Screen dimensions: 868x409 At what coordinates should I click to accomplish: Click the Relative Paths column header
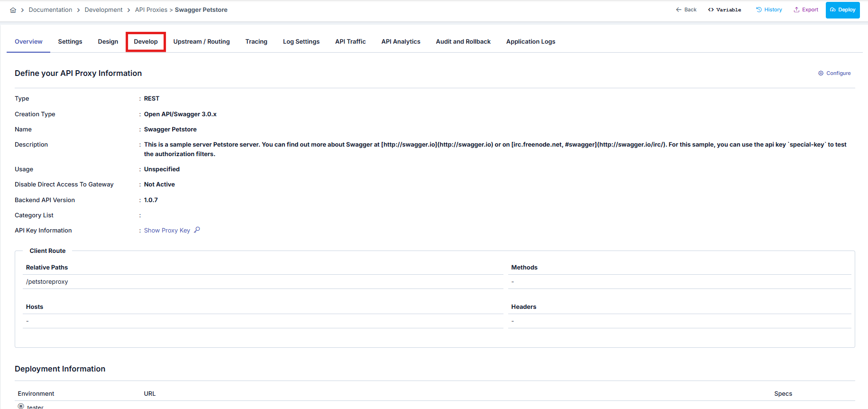(x=47, y=268)
